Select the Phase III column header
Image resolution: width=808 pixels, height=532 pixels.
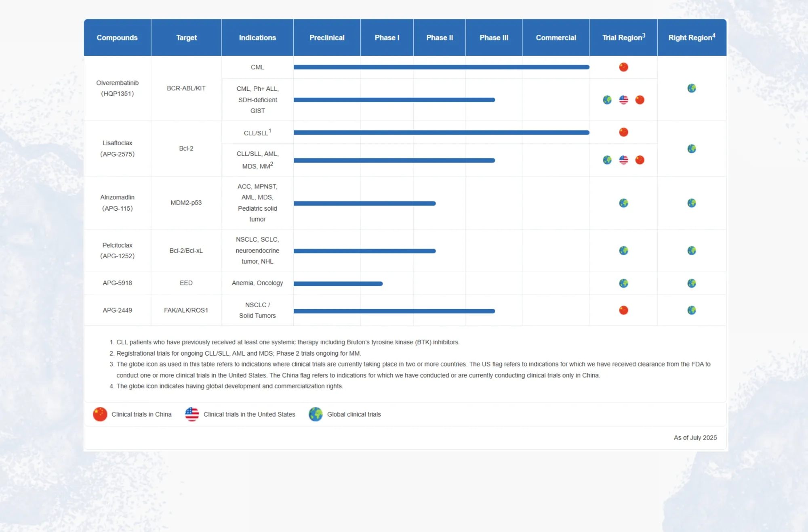click(494, 37)
